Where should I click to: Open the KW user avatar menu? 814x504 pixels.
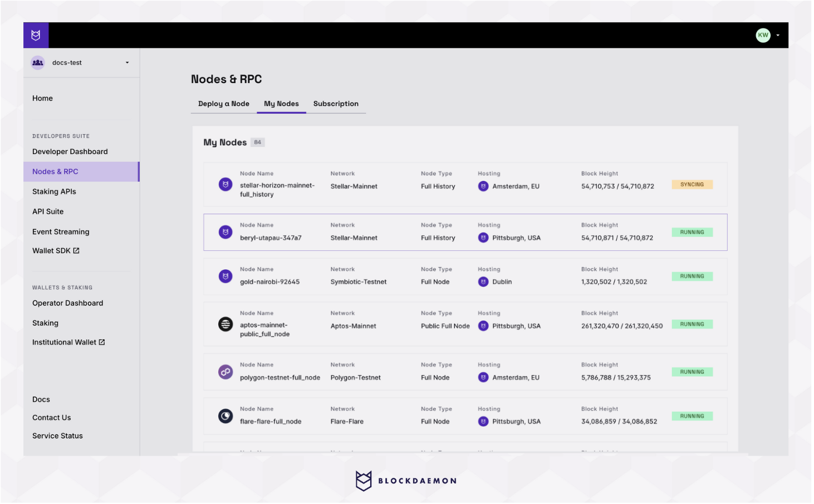pyautogui.click(x=763, y=35)
